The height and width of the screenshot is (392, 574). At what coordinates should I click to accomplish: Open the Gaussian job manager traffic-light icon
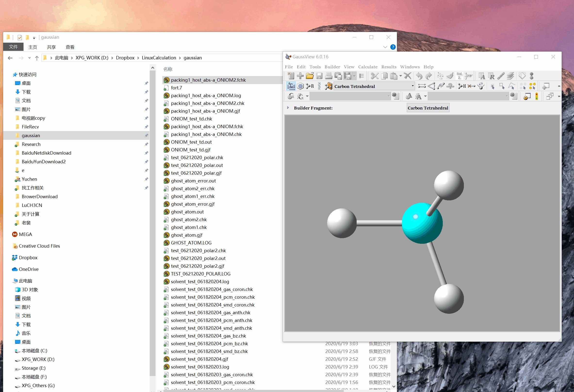[x=537, y=96]
